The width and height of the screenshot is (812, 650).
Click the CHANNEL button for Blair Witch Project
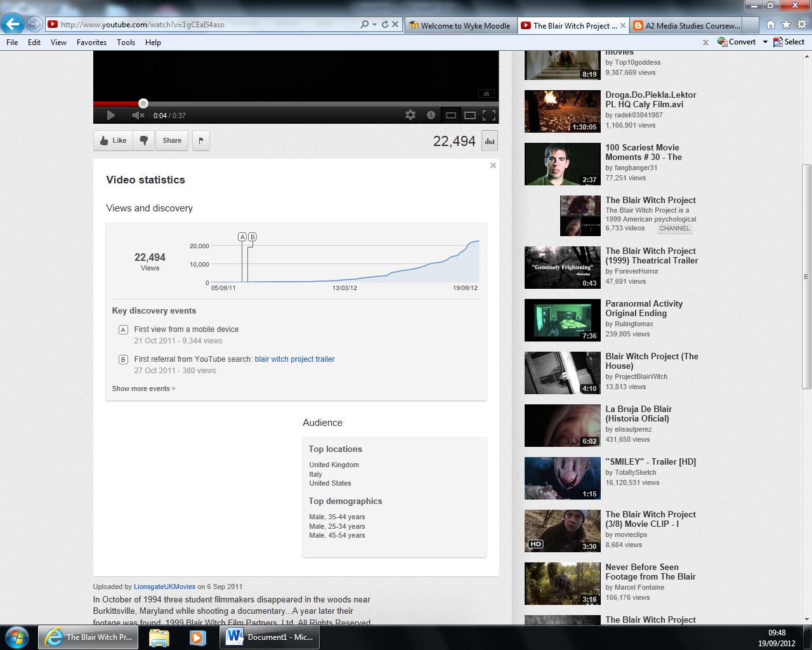(674, 229)
